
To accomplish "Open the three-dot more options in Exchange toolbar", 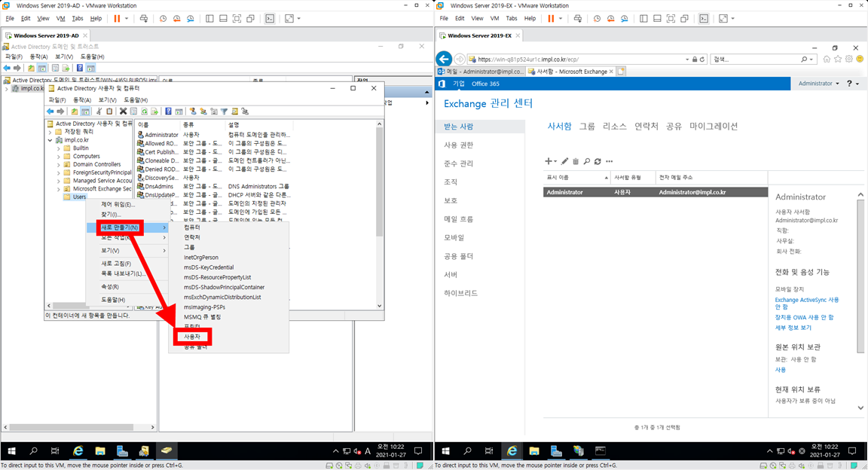I will 610,161.
